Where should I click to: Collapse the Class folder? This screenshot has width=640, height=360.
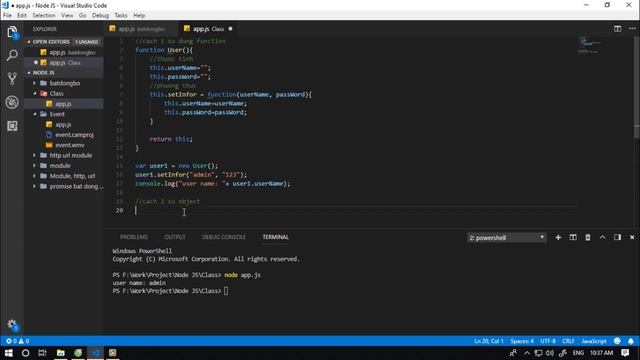56,93
